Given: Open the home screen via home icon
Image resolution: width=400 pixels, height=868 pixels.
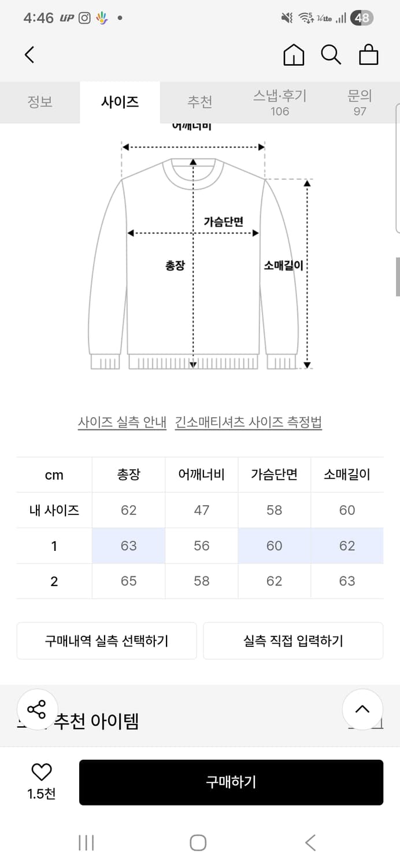Looking at the screenshot, I should (x=294, y=55).
